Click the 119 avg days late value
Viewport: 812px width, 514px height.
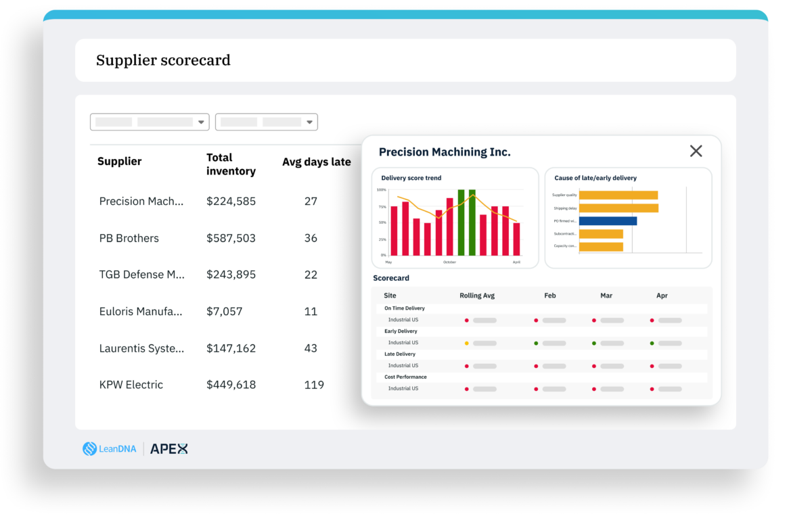point(314,385)
